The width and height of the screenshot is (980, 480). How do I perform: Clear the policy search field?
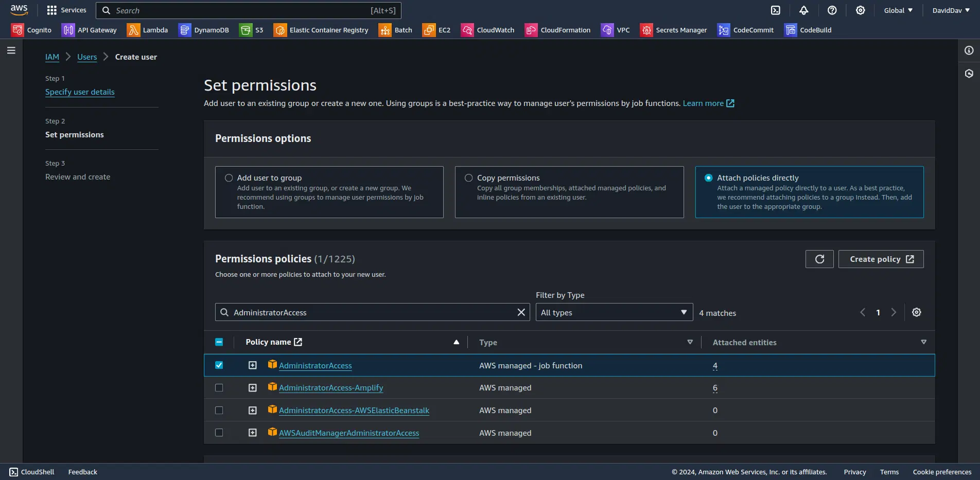tap(521, 312)
